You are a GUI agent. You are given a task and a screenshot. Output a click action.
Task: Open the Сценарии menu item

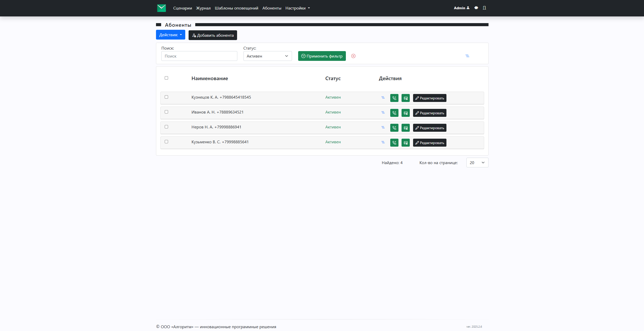point(182,8)
